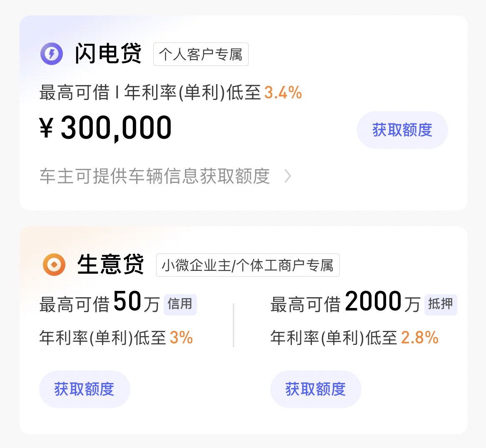
Task: Click 获取额度 button on 闪电贷 card
Action: point(402,130)
